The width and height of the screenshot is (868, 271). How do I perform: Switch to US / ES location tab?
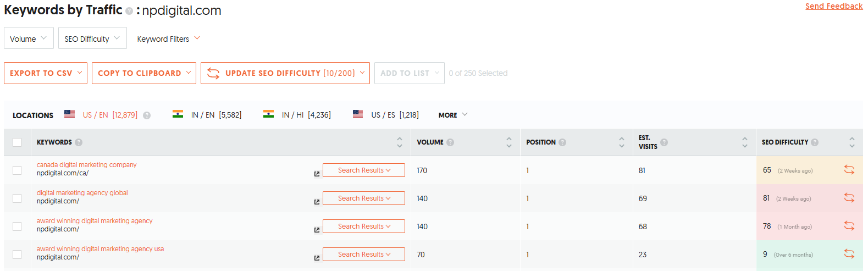coord(395,115)
